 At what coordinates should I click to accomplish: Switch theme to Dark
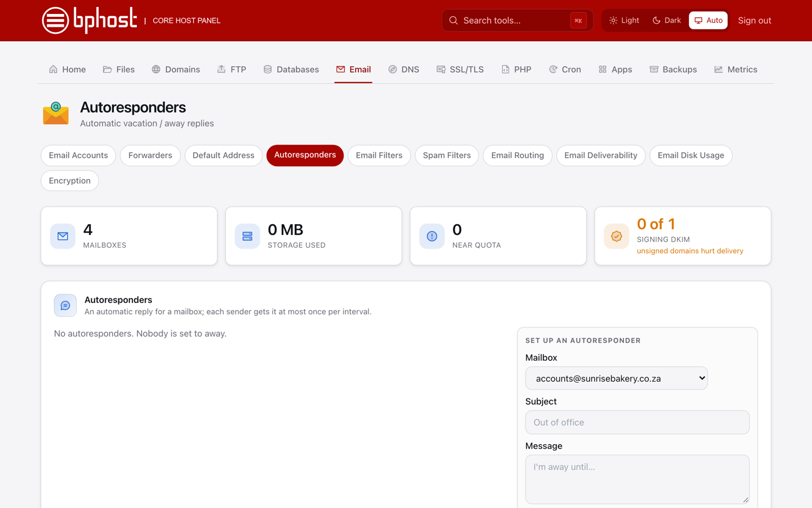667,20
